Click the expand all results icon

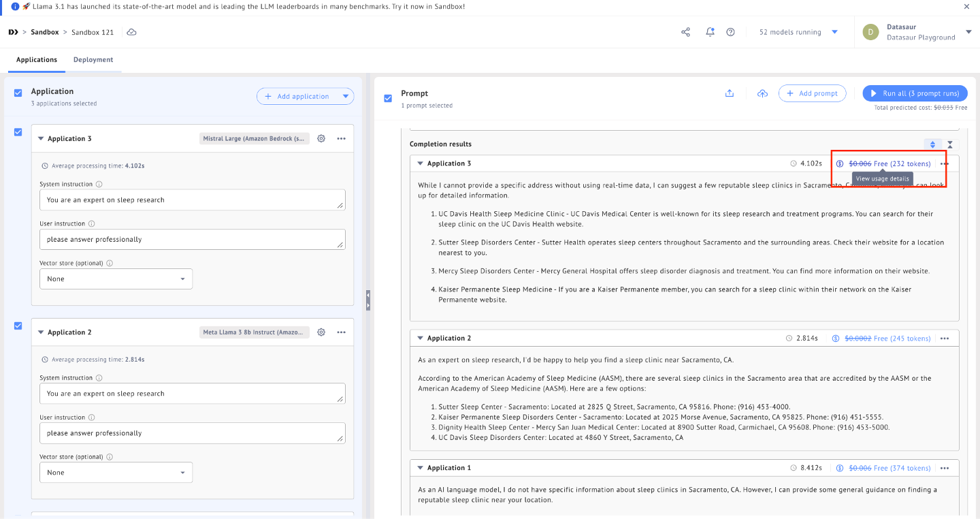[932, 144]
